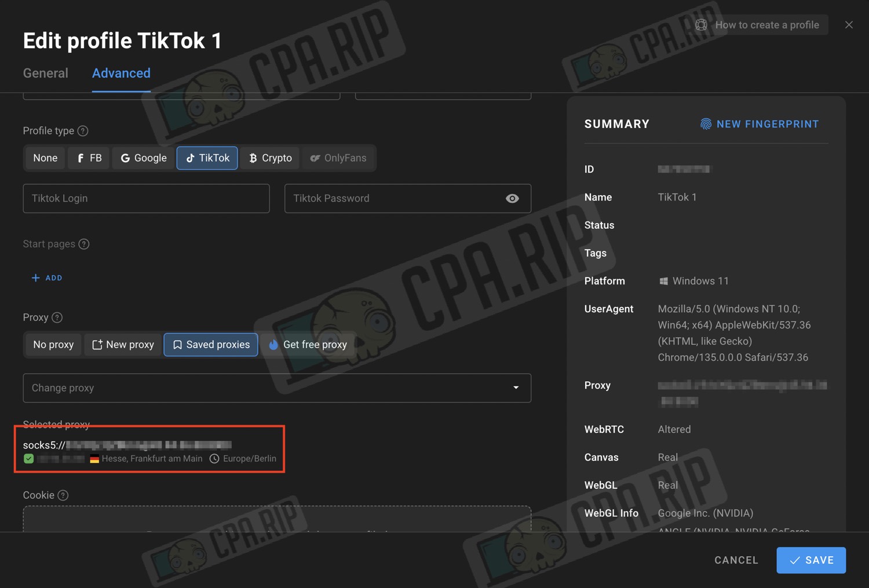
Task: Select TikTok profile type
Action: [x=207, y=158]
